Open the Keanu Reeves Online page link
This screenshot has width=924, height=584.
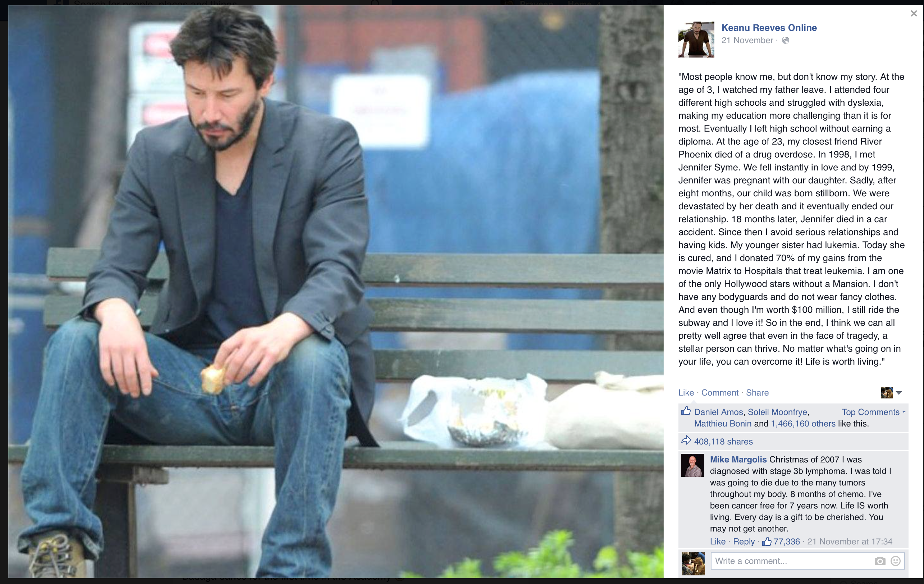click(x=769, y=28)
